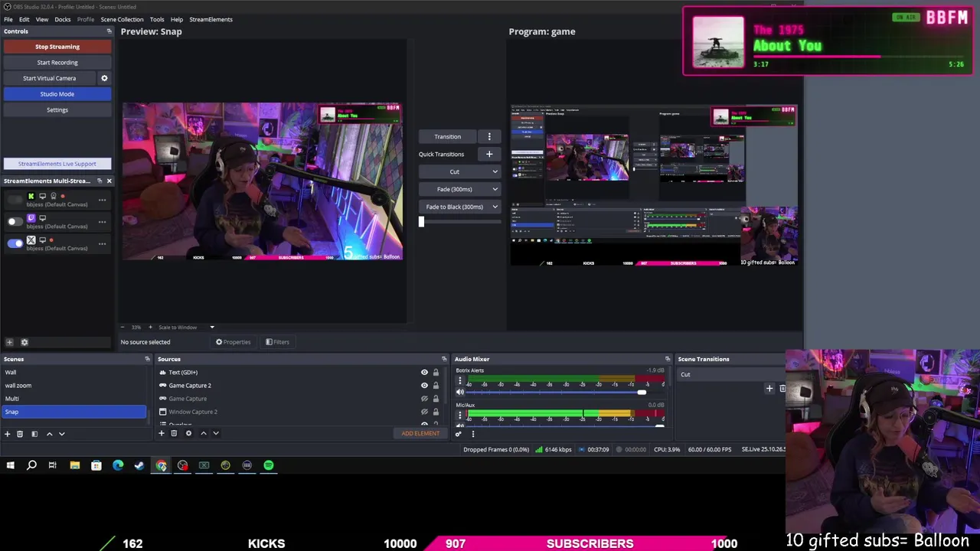Viewport: 980px width, 551px height.
Task: Open X stream row options dots
Action: (x=102, y=244)
